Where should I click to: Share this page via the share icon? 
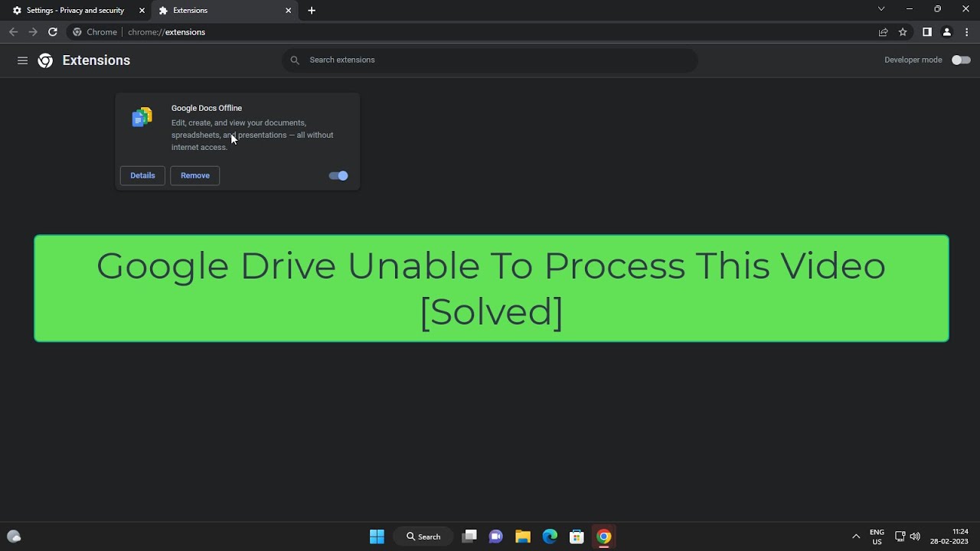click(883, 32)
